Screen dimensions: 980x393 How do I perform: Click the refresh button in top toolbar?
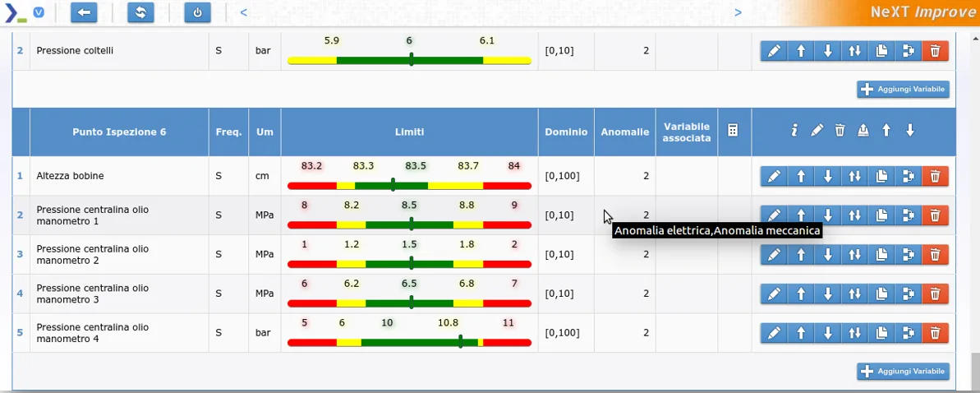(x=140, y=12)
